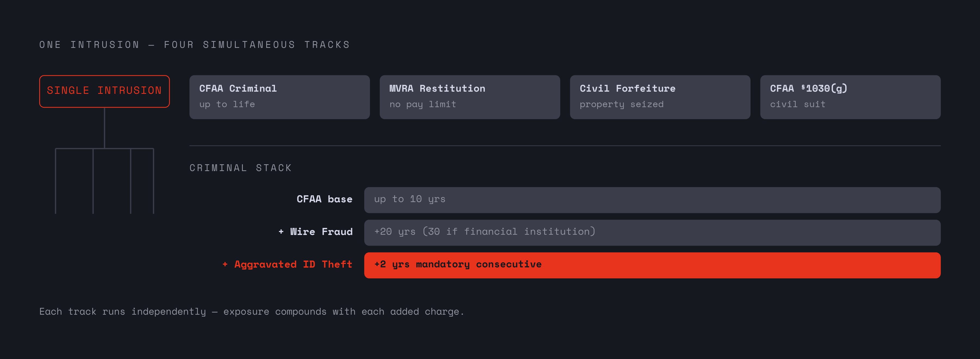Click the 'no pay limit' subtitle
The image size is (980, 359).
[x=423, y=104]
